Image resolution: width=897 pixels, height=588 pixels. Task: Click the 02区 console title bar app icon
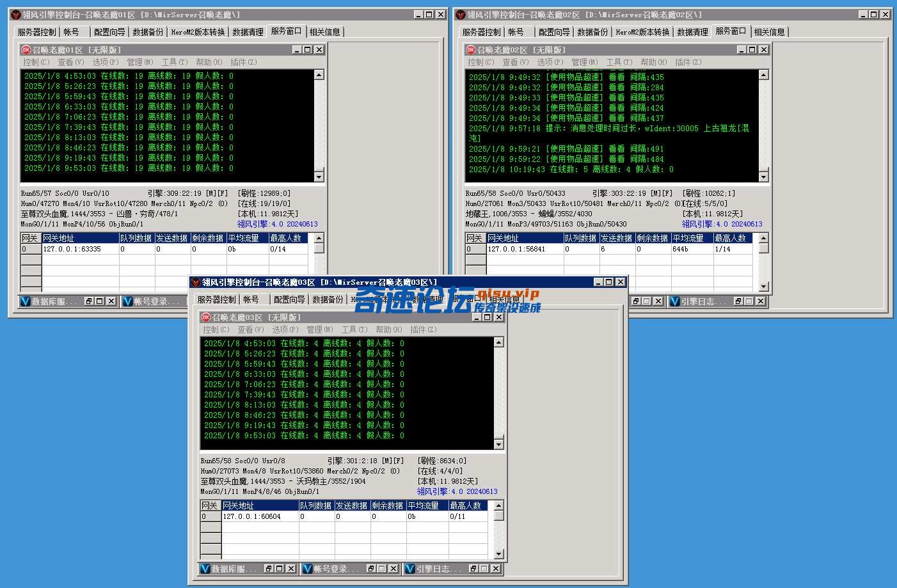click(461, 15)
